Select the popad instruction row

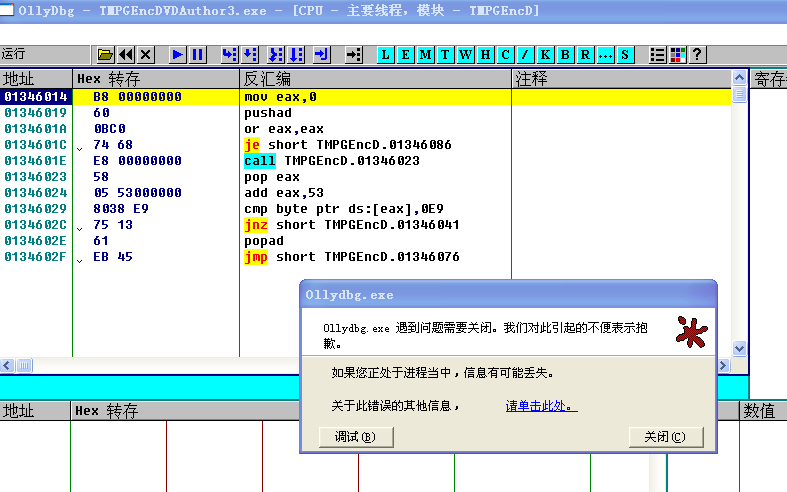365,241
